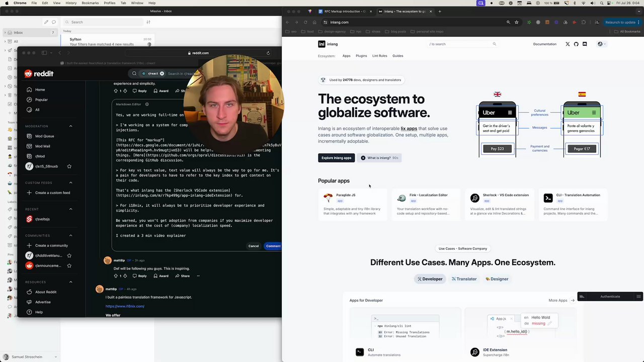Open the Bookmarks menu in the menu bar
This screenshot has width=644, height=362.
pyautogui.click(x=90, y=3)
